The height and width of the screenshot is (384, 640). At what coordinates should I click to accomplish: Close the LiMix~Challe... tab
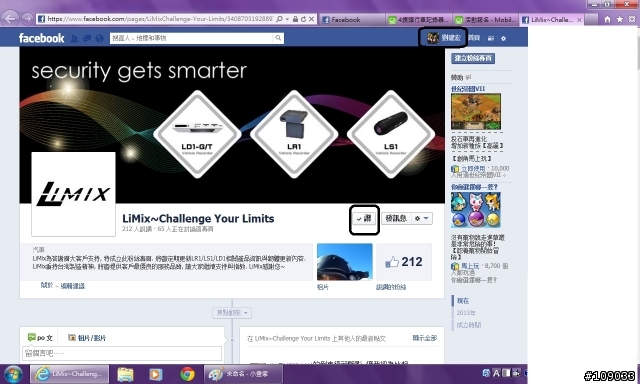coord(579,20)
